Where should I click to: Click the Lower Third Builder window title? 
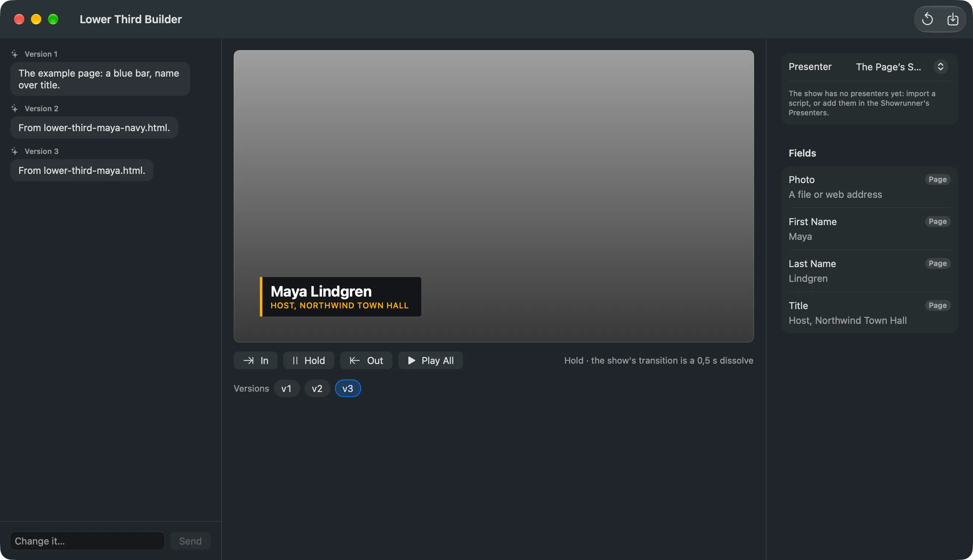tap(131, 19)
